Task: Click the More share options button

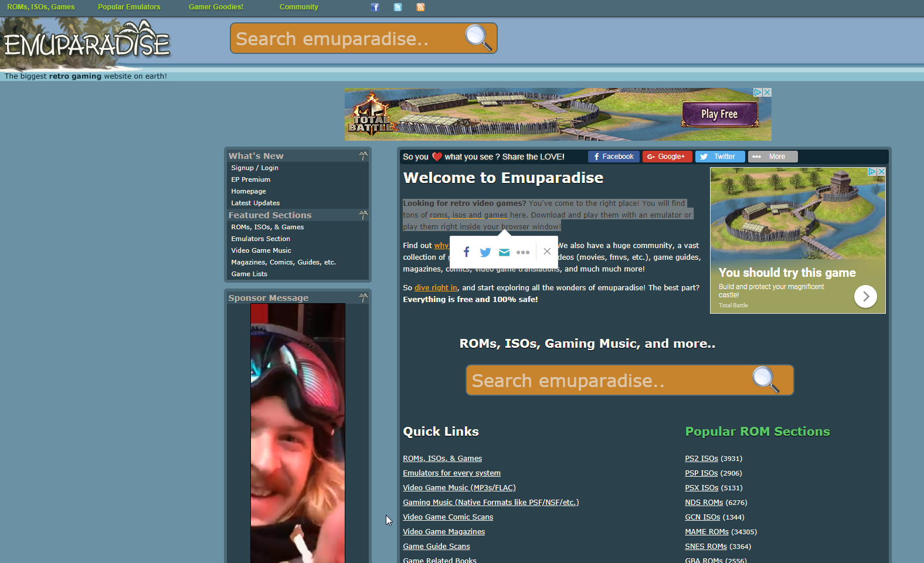Action: point(772,157)
